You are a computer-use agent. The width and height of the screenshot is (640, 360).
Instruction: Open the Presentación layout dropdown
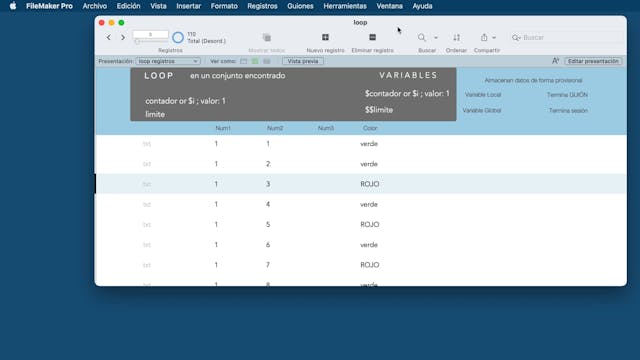click(x=168, y=61)
